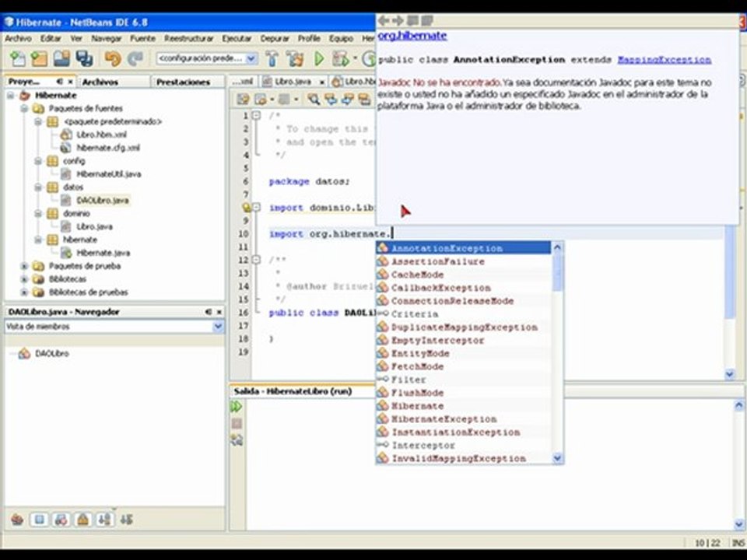This screenshot has height=560, width=747.
Task: Toggle Sort by Name in Navigator toolbar
Action: tap(105, 519)
